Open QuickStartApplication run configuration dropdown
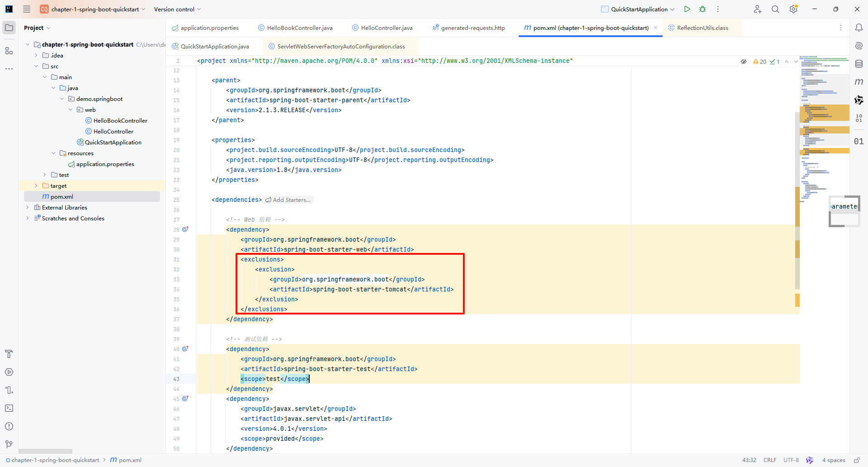Screen dimensions: 868x467 (638, 9)
